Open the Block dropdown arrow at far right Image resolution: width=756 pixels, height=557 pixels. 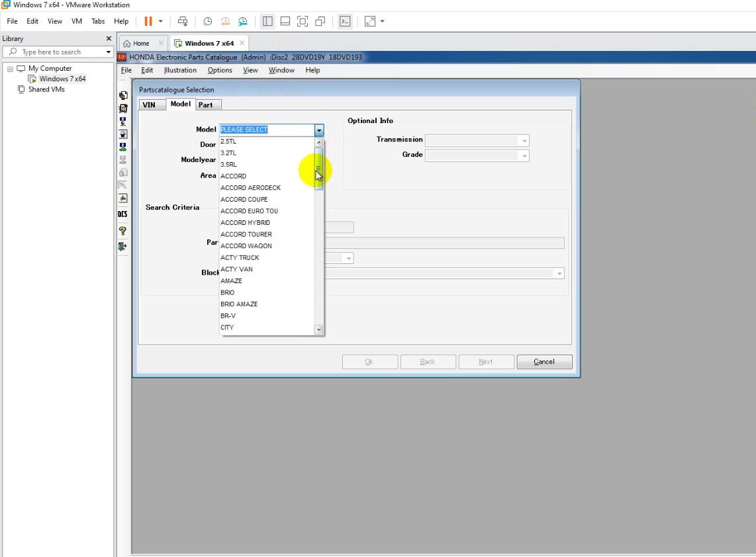tap(559, 274)
